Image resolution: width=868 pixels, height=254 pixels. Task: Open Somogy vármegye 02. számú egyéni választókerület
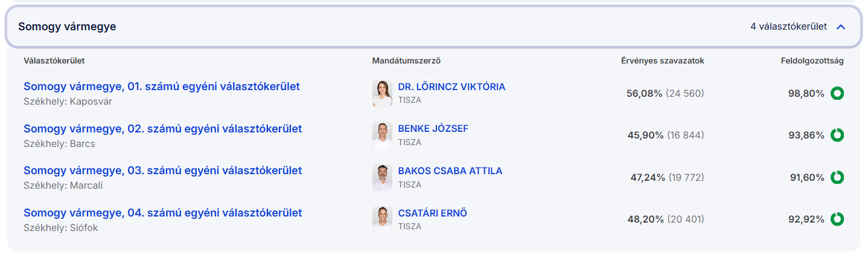162,129
